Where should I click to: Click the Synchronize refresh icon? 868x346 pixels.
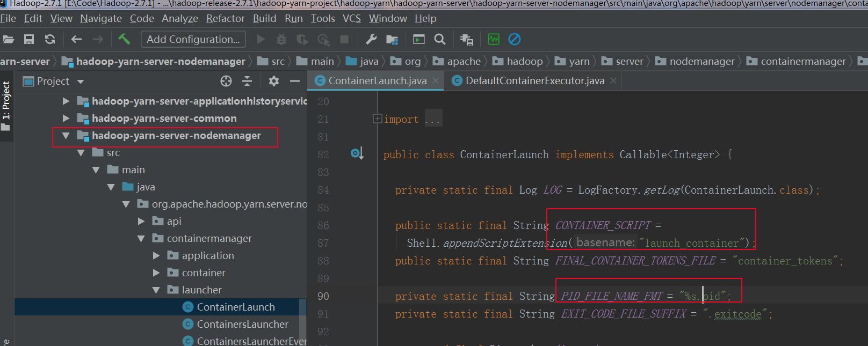click(x=50, y=39)
